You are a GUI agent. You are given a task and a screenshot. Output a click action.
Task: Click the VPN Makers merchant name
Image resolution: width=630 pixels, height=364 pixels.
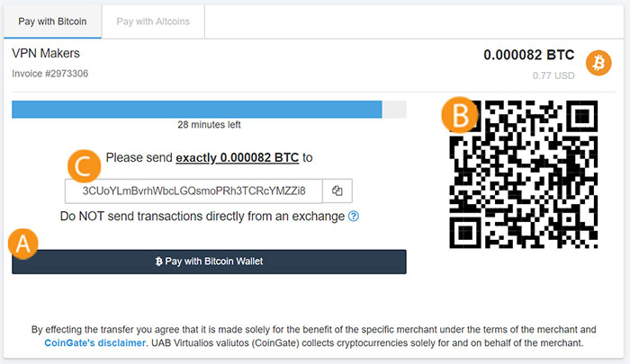46,53
